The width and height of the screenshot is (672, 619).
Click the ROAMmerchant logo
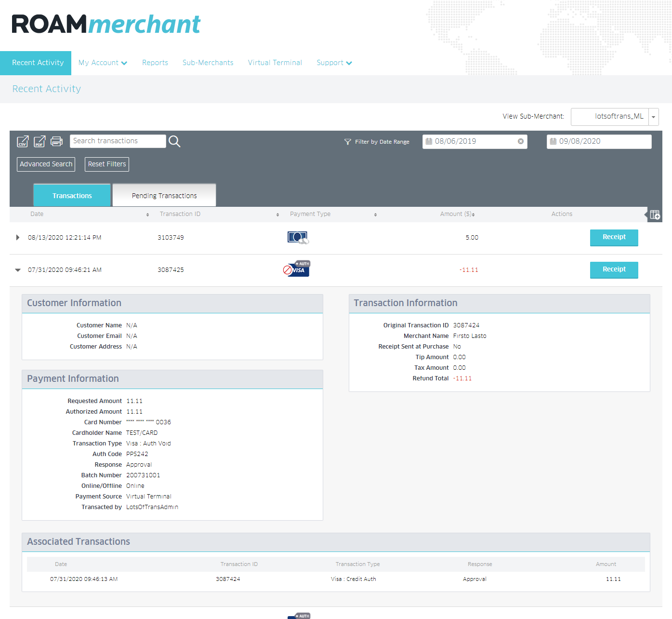click(106, 24)
